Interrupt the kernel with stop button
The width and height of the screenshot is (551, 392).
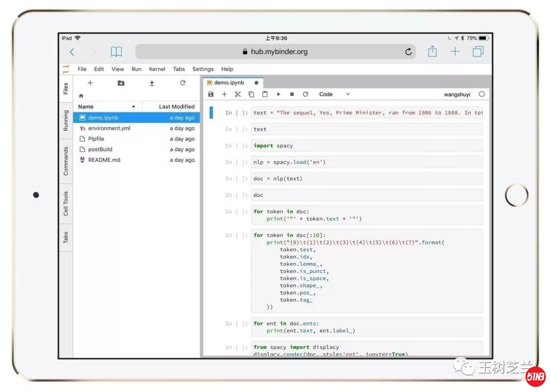292,94
